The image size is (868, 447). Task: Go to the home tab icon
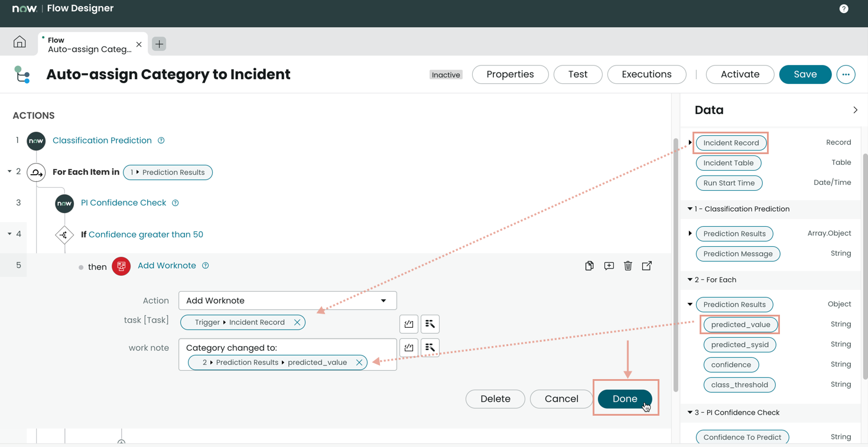coord(19,42)
